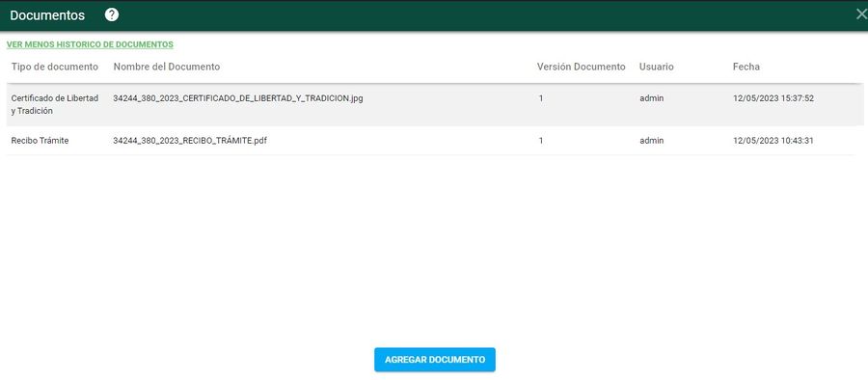Close the Documentos dialog
Screen dimensions: 868x380
pos(861,15)
